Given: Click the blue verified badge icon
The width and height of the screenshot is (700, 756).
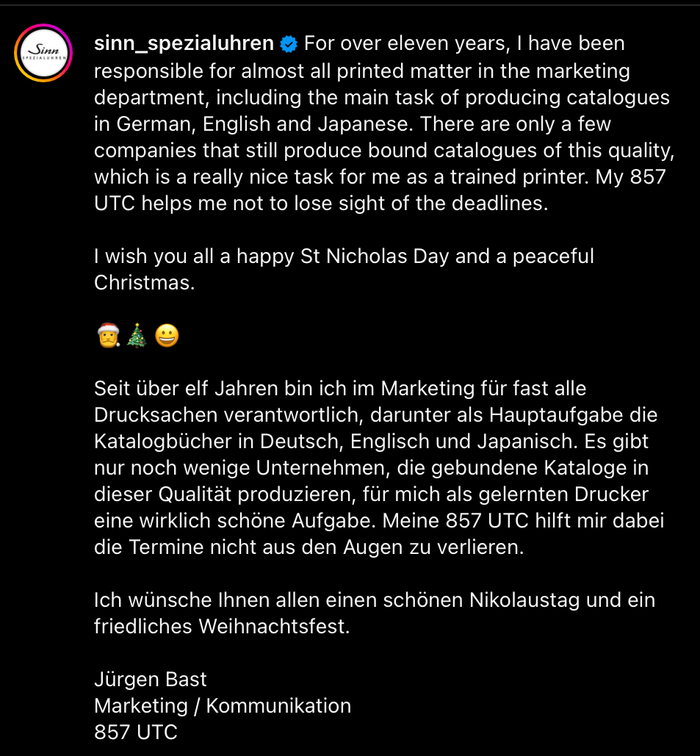Looking at the screenshot, I should coord(289,44).
